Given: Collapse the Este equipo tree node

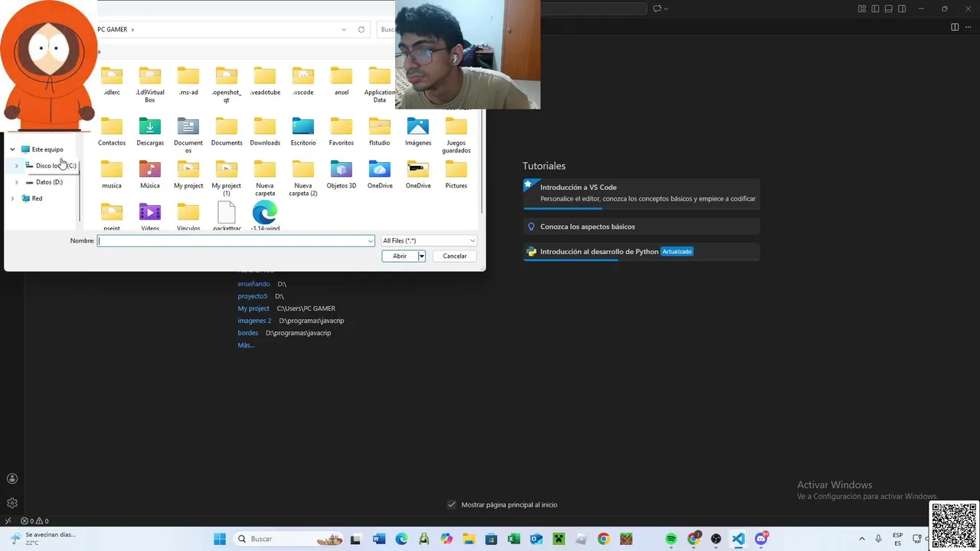Looking at the screenshot, I should (x=12, y=149).
